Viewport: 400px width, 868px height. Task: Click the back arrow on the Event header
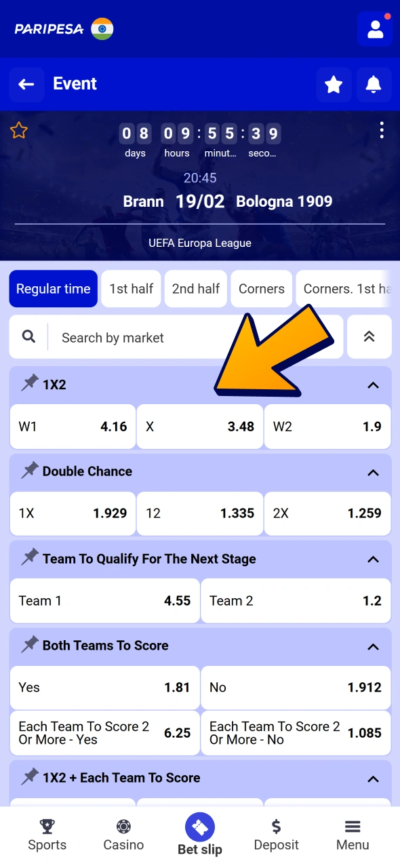tap(26, 84)
